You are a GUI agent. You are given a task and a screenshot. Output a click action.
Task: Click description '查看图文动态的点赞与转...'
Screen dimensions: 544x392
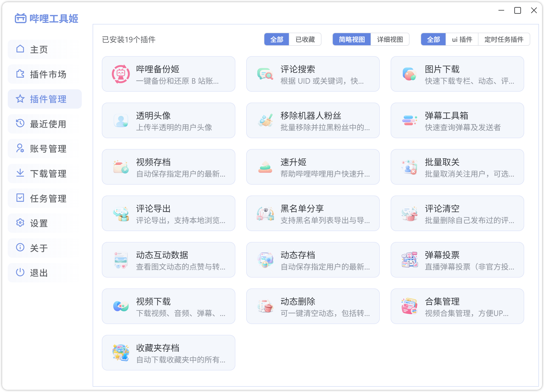[x=181, y=267]
